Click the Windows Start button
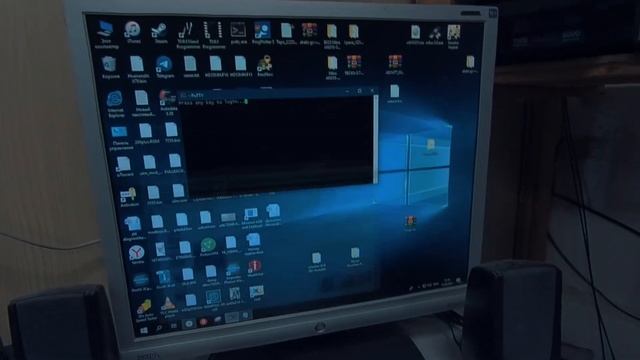 144,330
